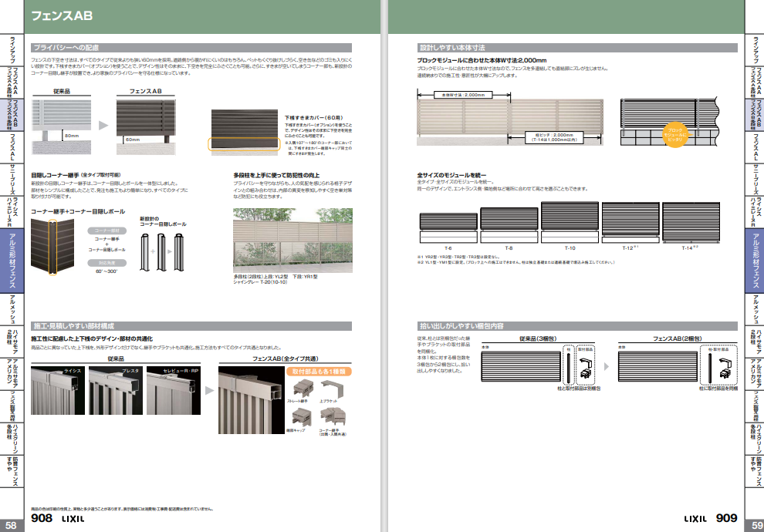Click the 下桟すきまカバー fence photo

pyautogui.click(x=245, y=131)
